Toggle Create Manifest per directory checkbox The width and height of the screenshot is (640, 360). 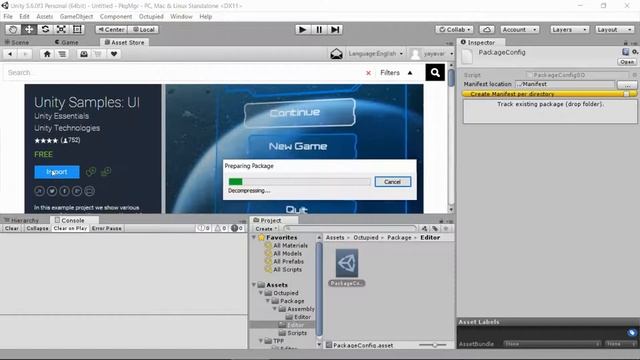pyautogui.click(x=626, y=94)
